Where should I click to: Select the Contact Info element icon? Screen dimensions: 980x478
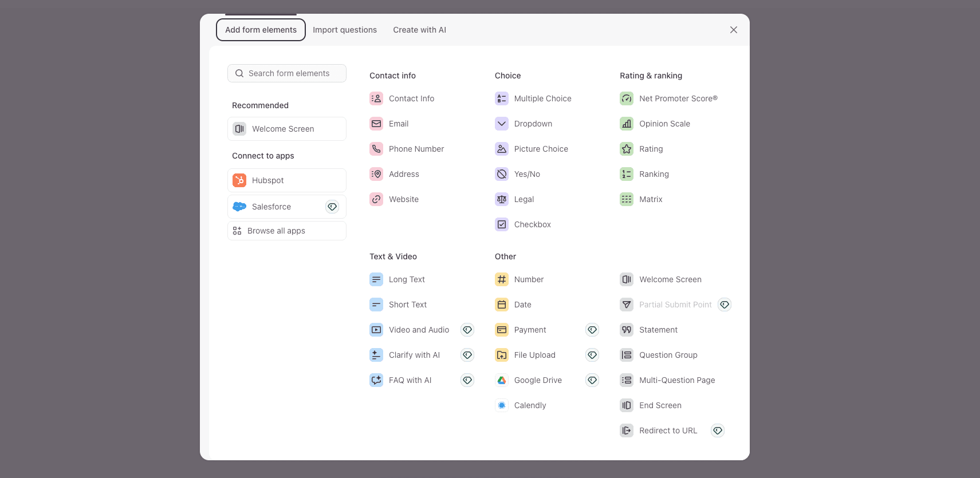(376, 98)
